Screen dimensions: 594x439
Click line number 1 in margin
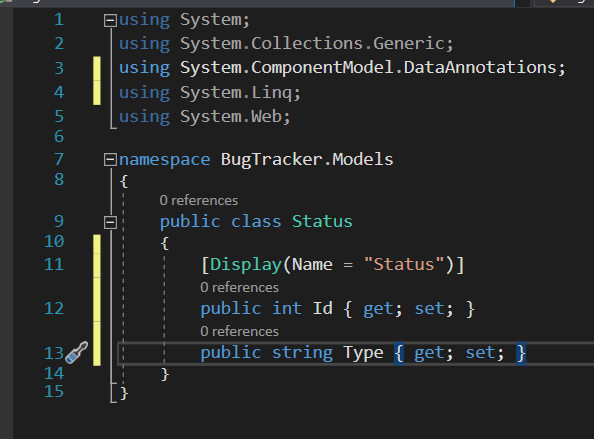click(59, 20)
